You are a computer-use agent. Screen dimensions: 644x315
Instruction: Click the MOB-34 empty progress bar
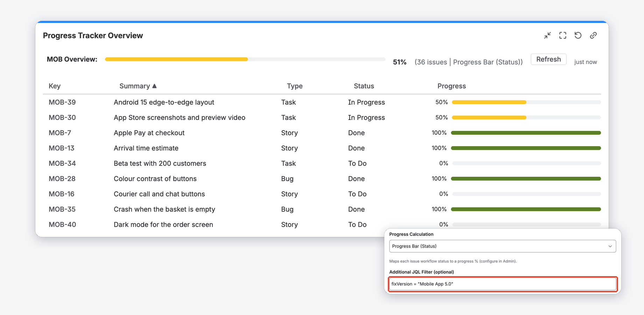(526, 163)
